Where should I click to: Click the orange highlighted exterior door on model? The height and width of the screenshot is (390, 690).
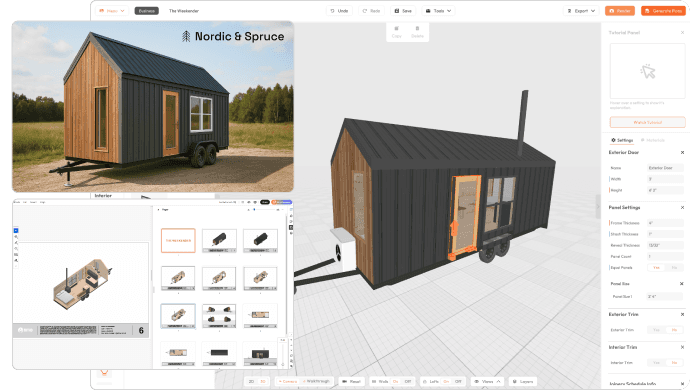point(465,217)
